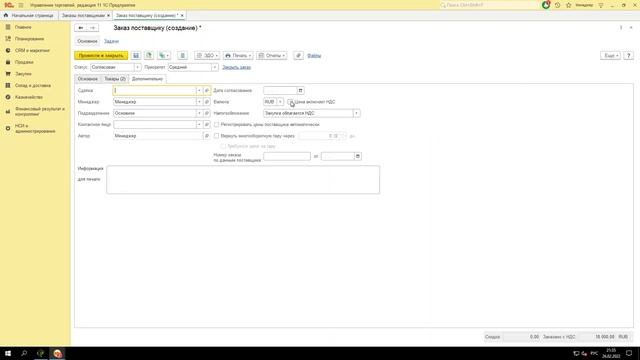This screenshot has height=360, width=640.
Task: Expand the Сделка field dropdown arrow
Action: (199, 90)
